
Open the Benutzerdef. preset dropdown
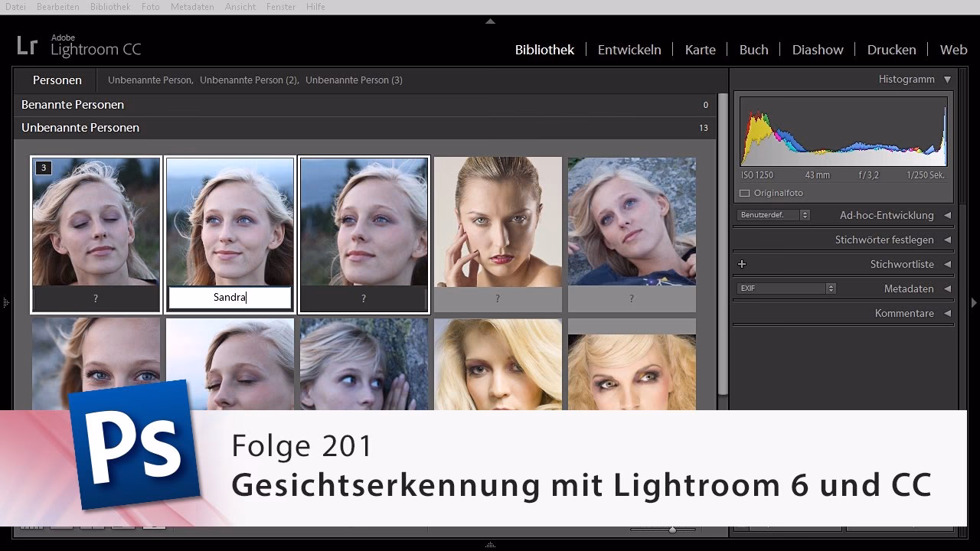click(x=773, y=215)
